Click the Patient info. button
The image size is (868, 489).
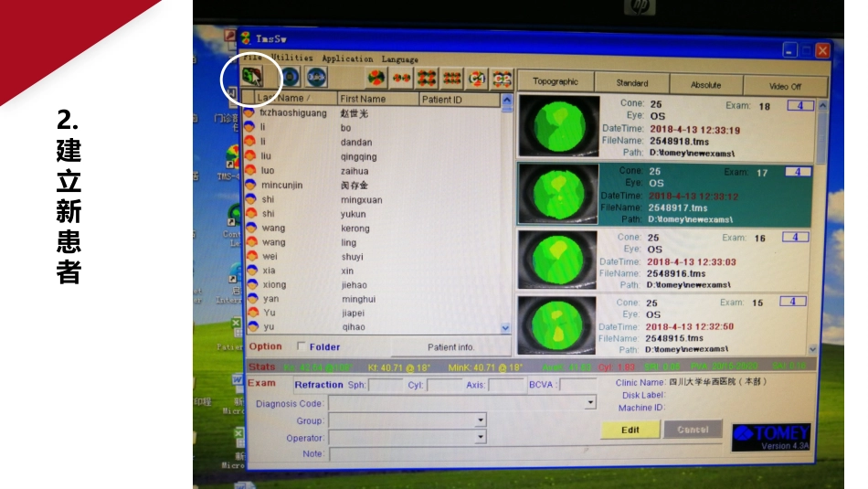pos(451,347)
